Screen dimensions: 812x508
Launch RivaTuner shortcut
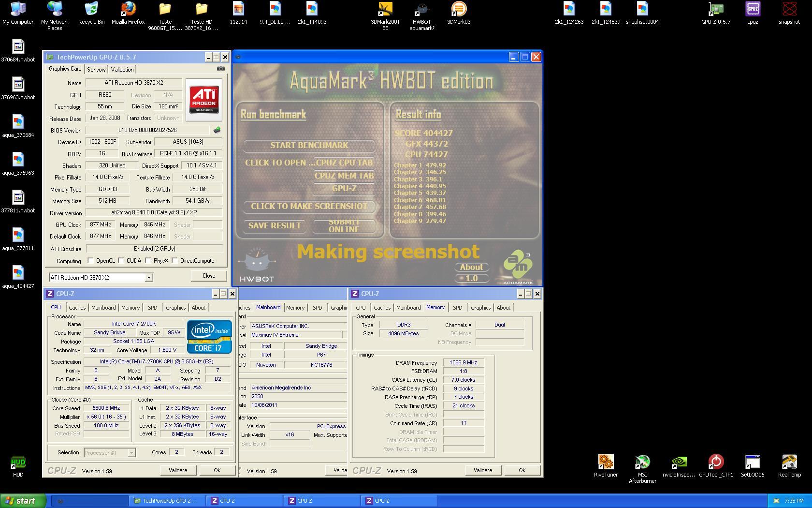pyautogui.click(x=606, y=466)
